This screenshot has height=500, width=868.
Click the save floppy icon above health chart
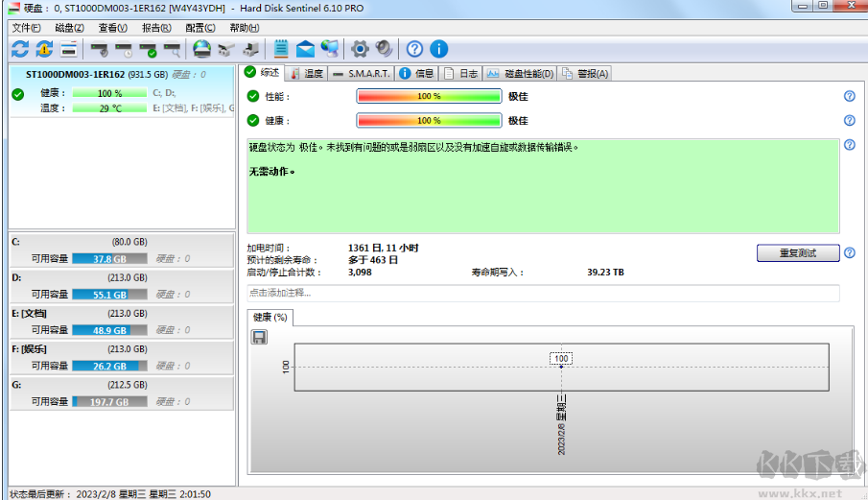click(259, 337)
